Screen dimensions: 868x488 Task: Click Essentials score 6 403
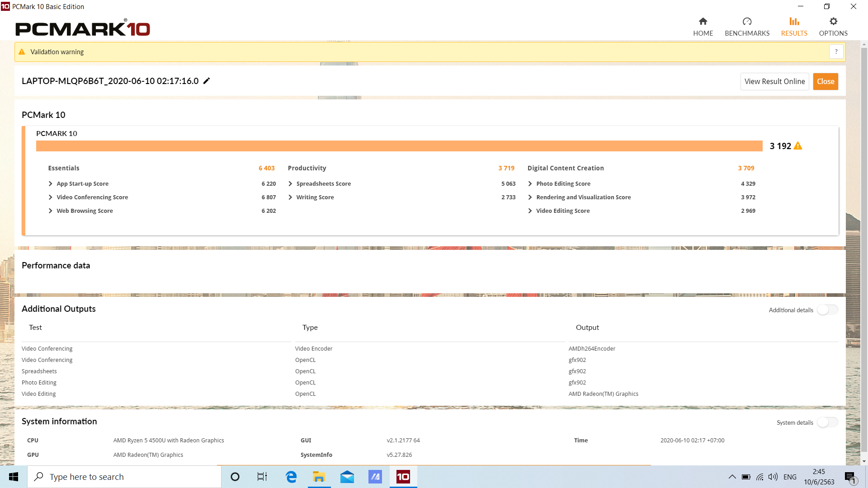coord(267,168)
